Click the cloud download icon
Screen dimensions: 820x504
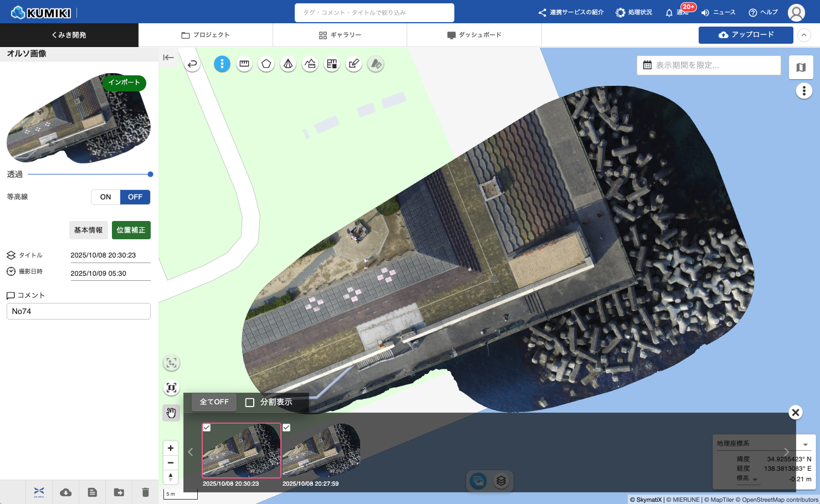pos(66,492)
